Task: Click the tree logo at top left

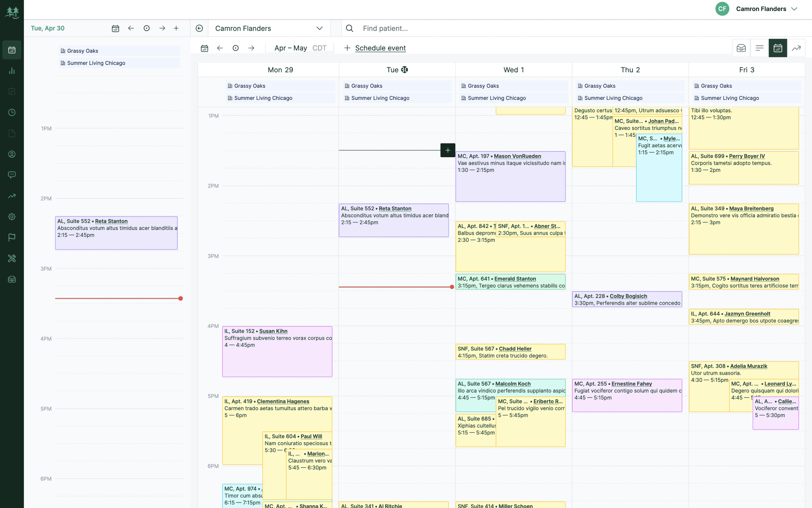Action: tap(12, 12)
